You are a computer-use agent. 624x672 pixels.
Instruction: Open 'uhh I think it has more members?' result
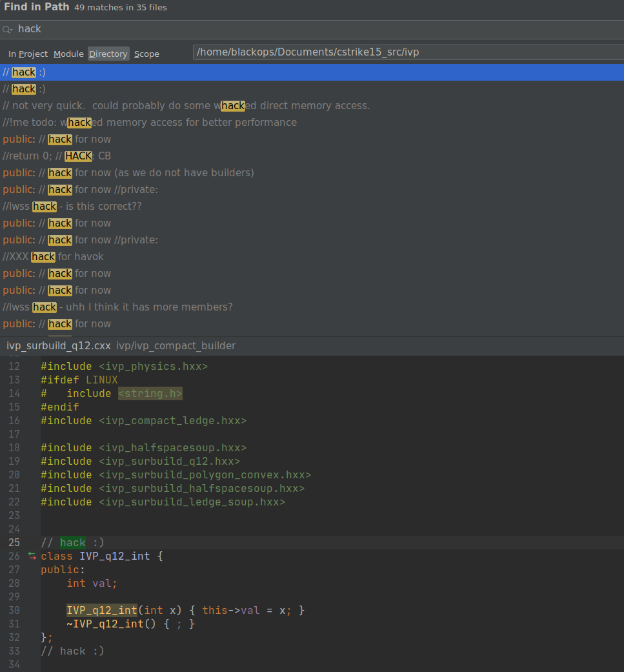coord(117,307)
